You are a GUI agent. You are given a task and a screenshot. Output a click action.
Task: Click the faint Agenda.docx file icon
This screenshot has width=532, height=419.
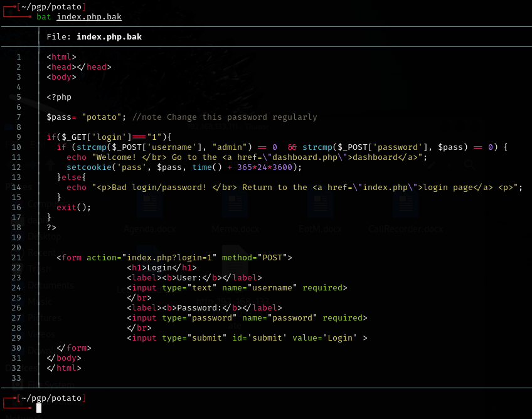150,205
